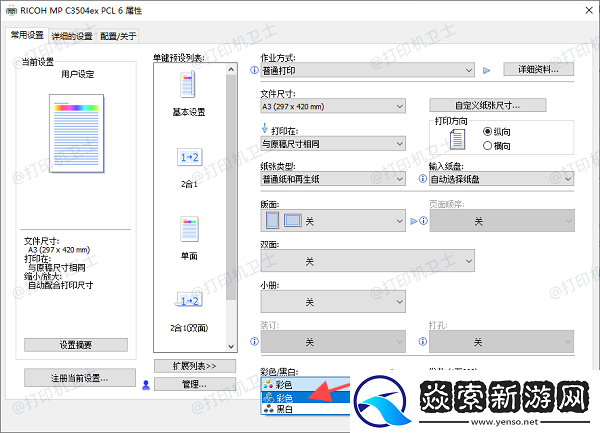Image resolution: width=600 pixels, height=433 pixels.
Task: Click the preset list scroll down arrow
Action: [231, 346]
